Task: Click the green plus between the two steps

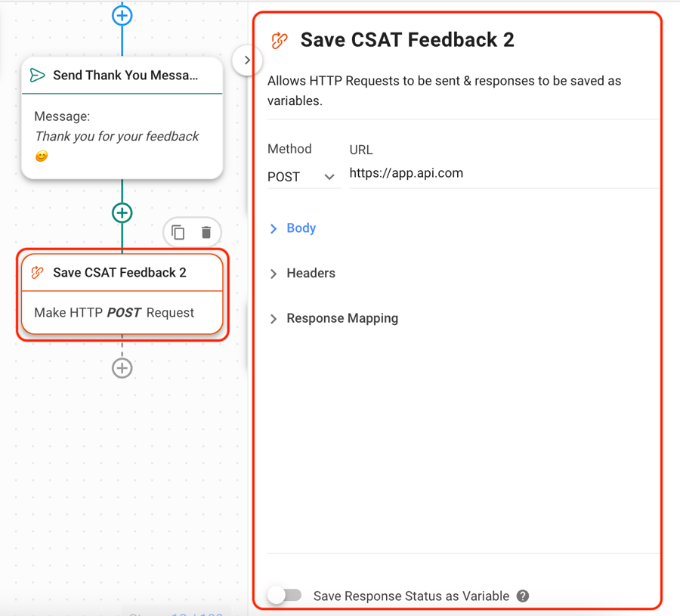Action: click(122, 213)
